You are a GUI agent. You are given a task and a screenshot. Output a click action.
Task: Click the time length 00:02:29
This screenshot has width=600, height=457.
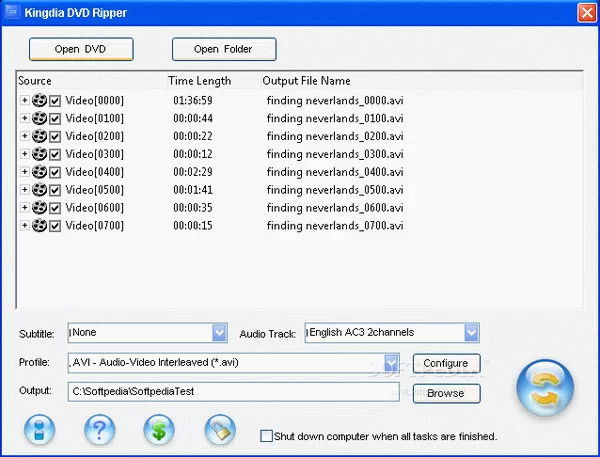[193, 172]
